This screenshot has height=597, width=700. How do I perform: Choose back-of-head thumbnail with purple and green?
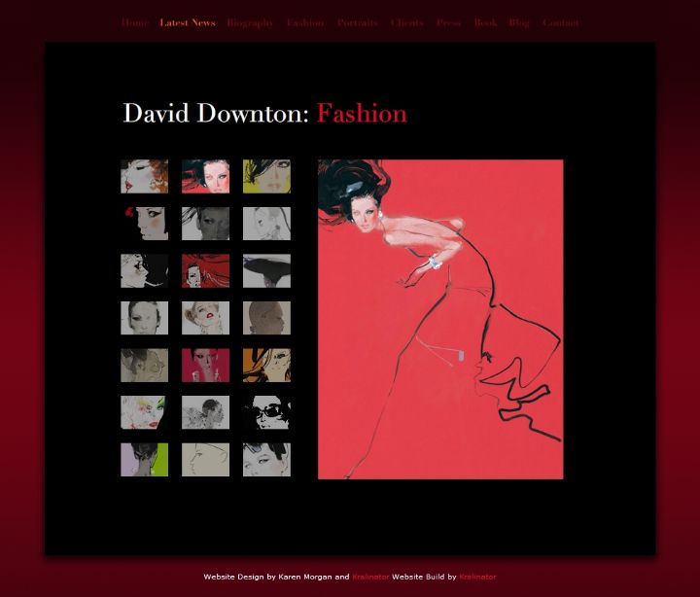tap(144, 460)
